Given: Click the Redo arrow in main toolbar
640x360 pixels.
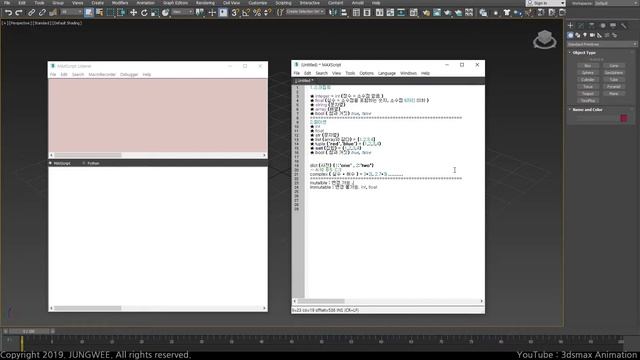Looking at the screenshot, I should coord(18,13).
